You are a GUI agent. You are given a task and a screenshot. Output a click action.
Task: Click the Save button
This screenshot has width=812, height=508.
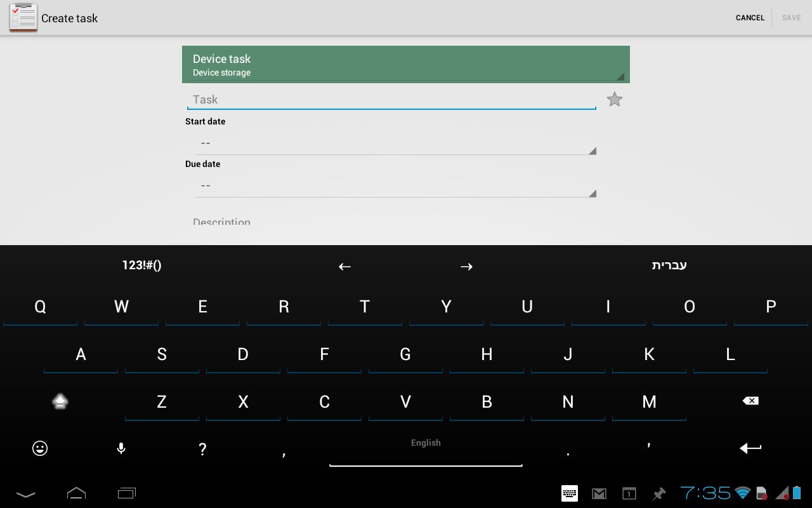pos(791,18)
